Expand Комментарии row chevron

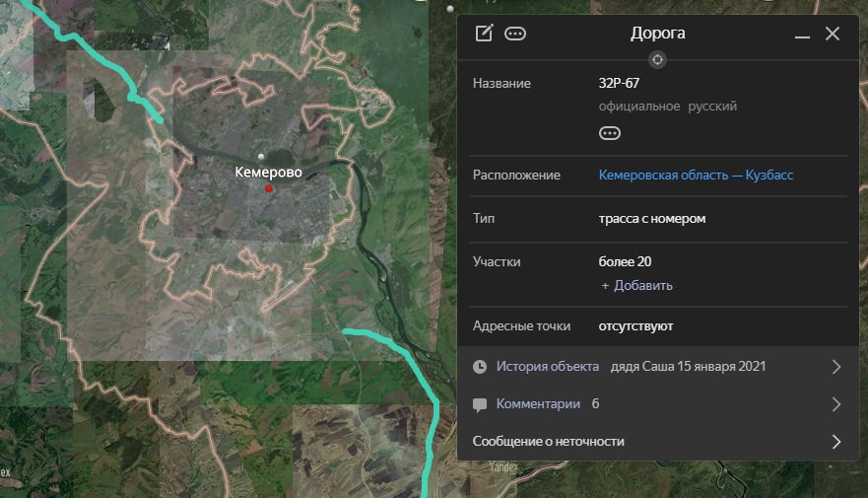[836, 404]
